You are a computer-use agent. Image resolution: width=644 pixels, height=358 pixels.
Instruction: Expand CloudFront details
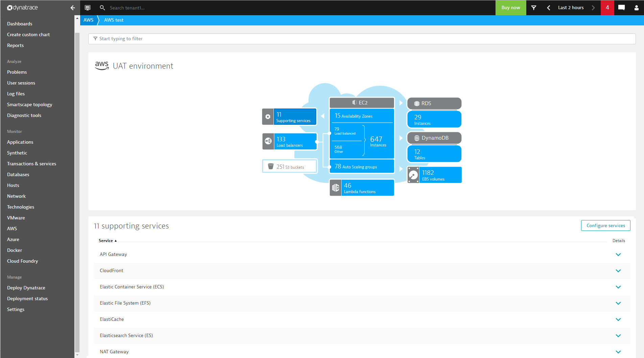618,271
